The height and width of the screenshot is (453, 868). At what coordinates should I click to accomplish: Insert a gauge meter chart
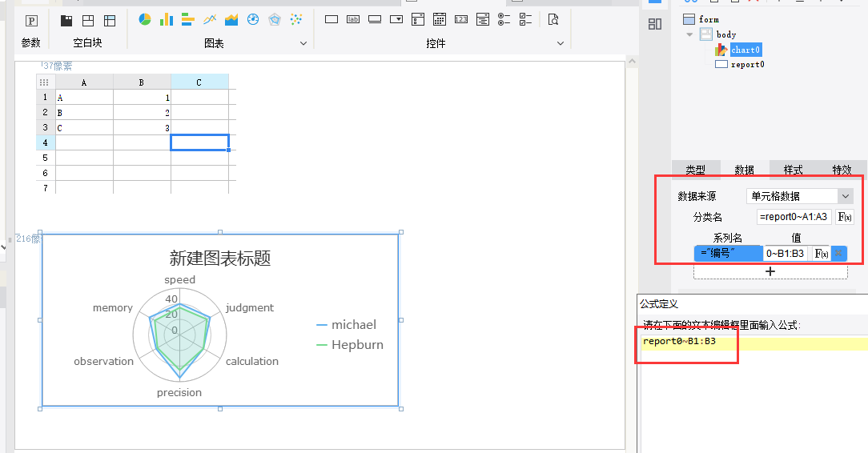pyautogui.click(x=253, y=20)
